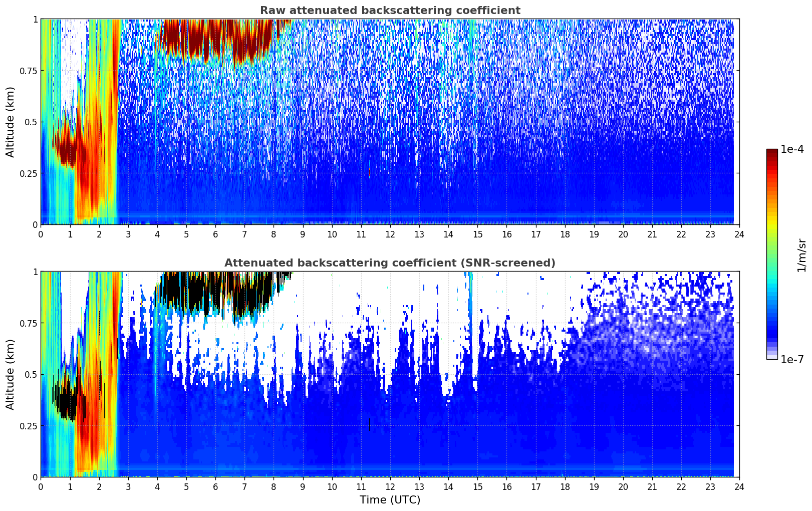Click hour tick '20' under the SNR-screened plot
The height and width of the screenshot is (511, 812).
click(623, 486)
